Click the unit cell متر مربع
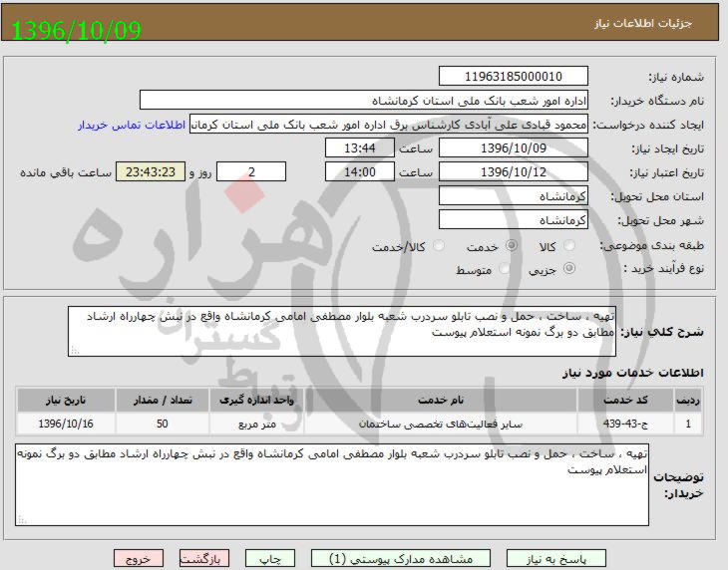Image resolution: width=728 pixels, height=570 pixels. (256, 424)
